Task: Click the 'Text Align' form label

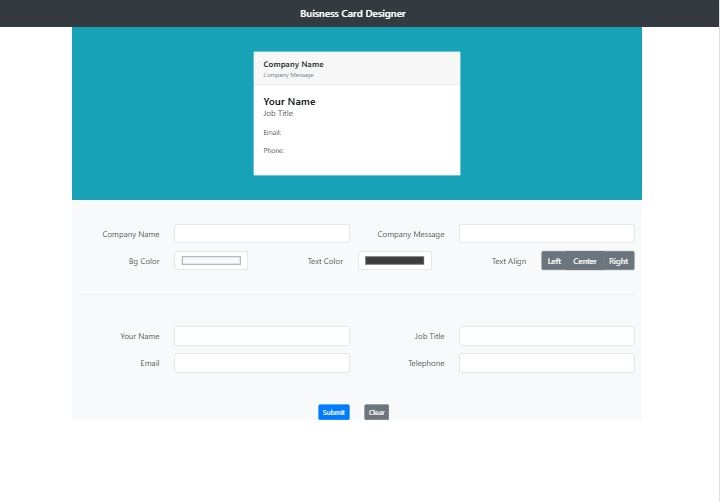Action: 509,261
